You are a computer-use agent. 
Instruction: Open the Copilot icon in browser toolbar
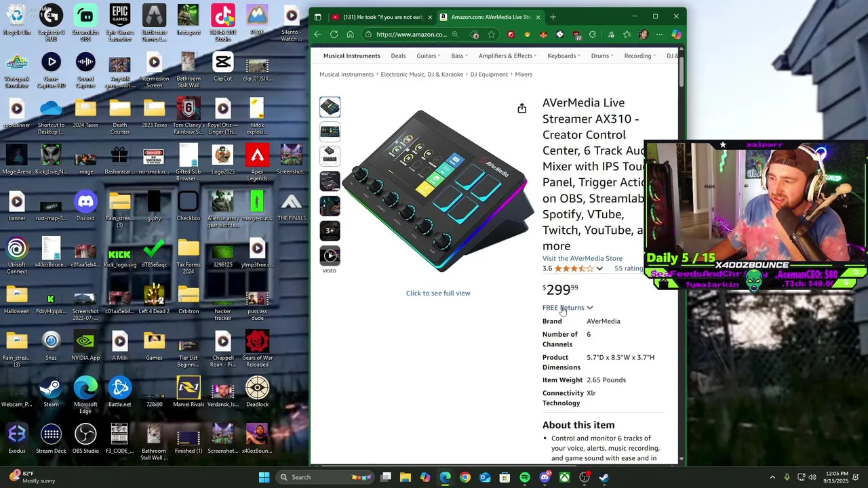click(676, 35)
